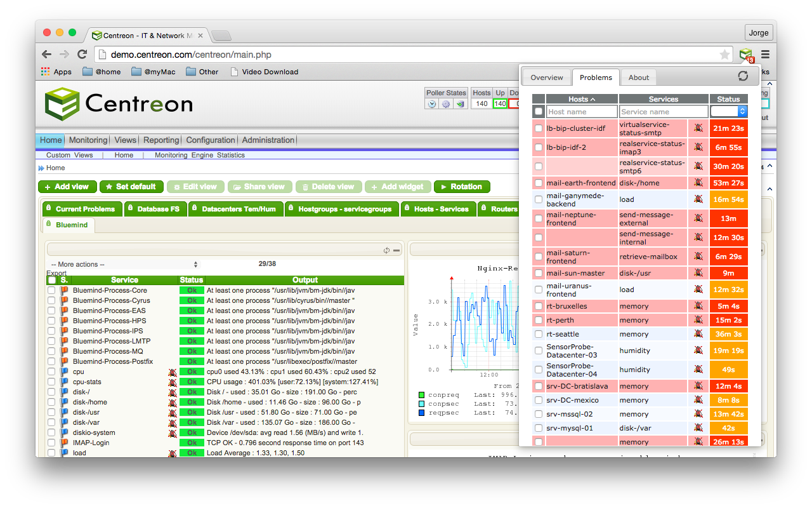The width and height of the screenshot is (812, 508).
Task: Open the @home bookmarks folder
Action: pos(101,72)
